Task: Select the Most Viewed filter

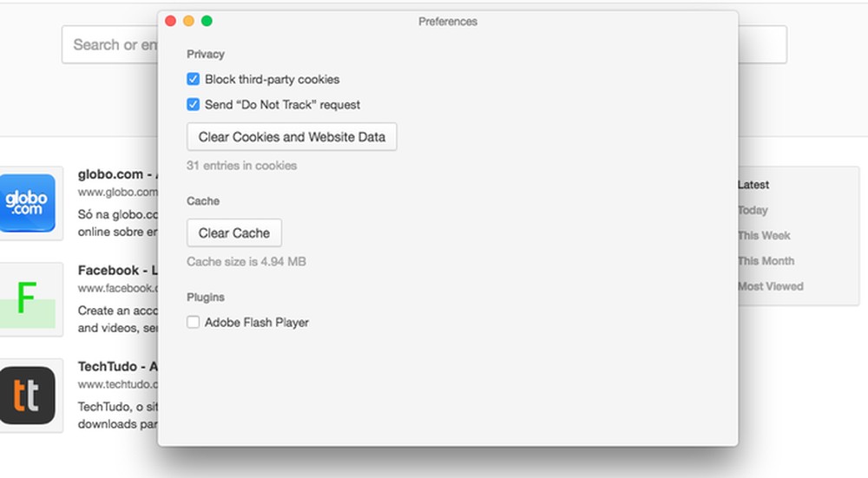Action: [x=771, y=286]
